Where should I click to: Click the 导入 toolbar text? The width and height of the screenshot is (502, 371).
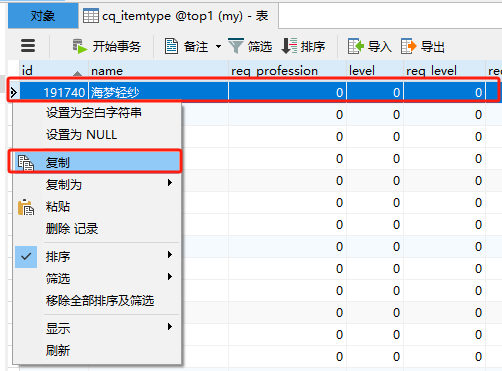(380, 46)
